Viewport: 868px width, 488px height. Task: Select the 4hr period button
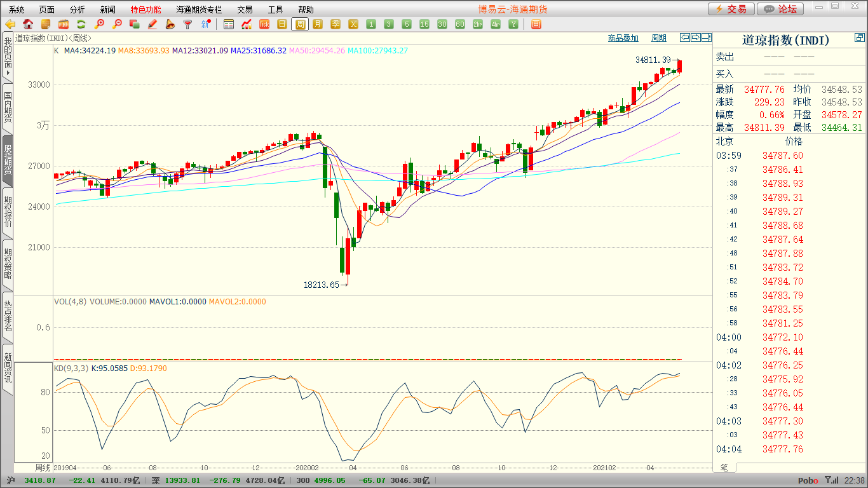[x=496, y=24]
